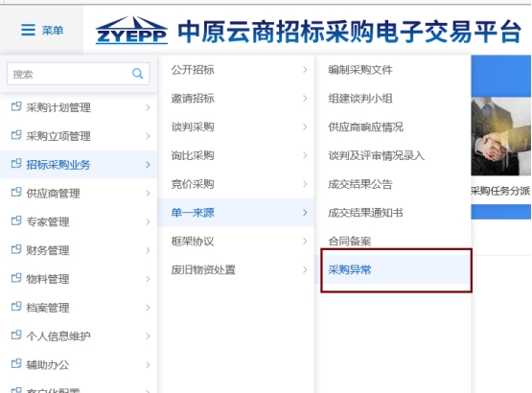The height and width of the screenshot is (393, 532).
Task: Click the handshake banner image
Action: point(500,136)
